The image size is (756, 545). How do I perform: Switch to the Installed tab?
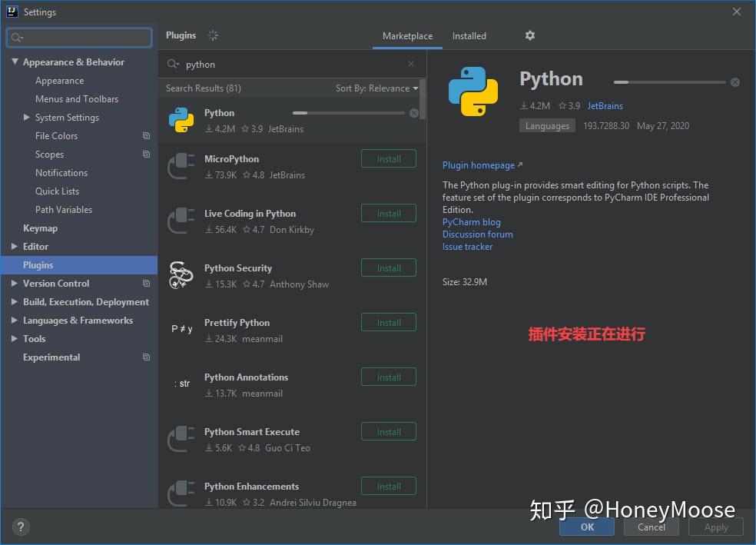pyautogui.click(x=469, y=35)
